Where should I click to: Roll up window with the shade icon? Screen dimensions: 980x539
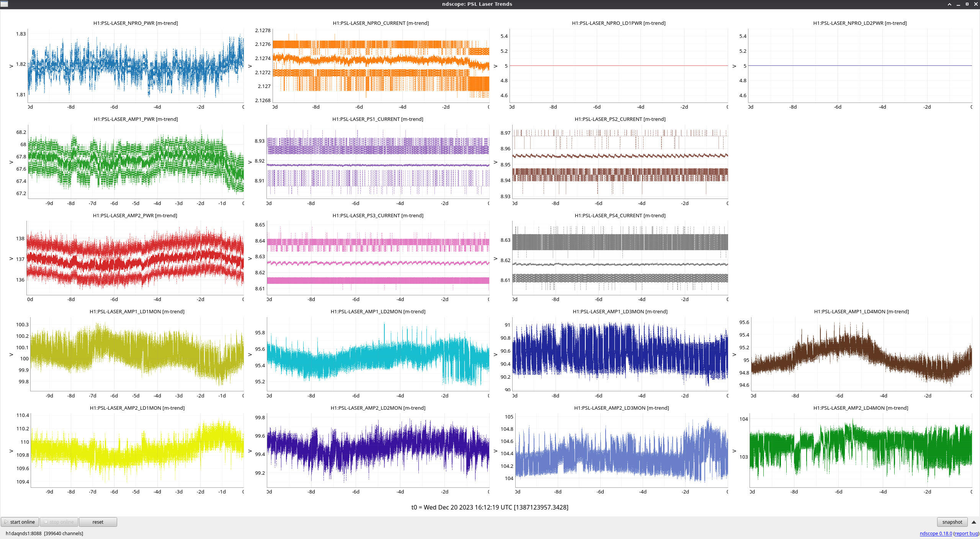pyautogui.click(x=949, y=4)
